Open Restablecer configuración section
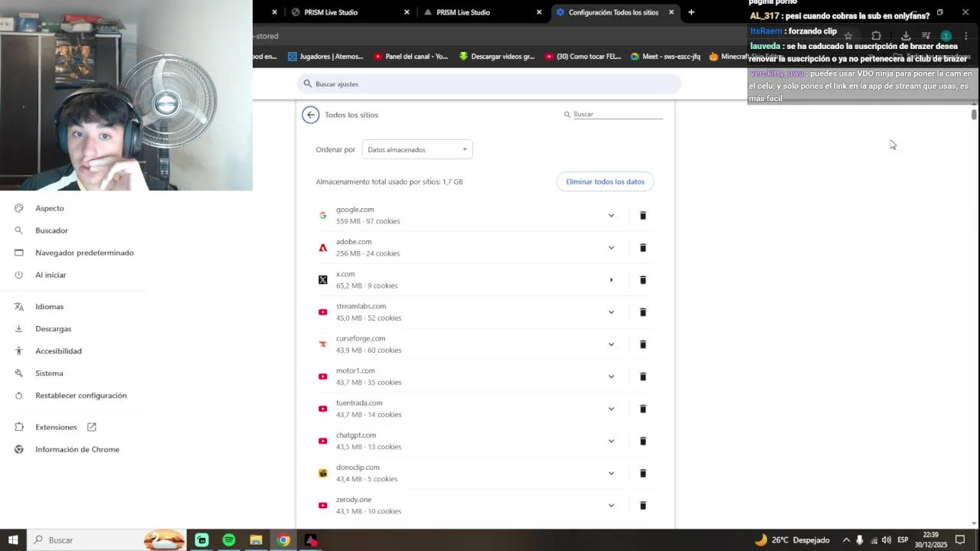 (x=80, y=396)
